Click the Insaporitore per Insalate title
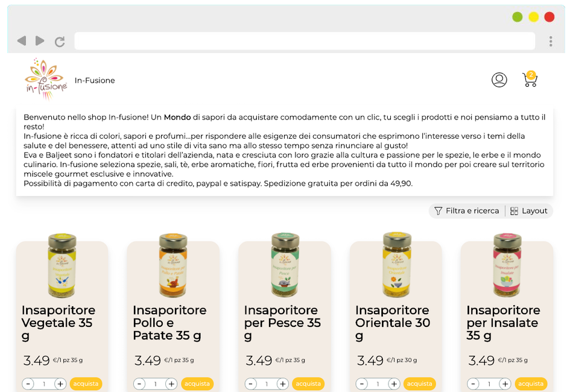 (x=503, y=323)
